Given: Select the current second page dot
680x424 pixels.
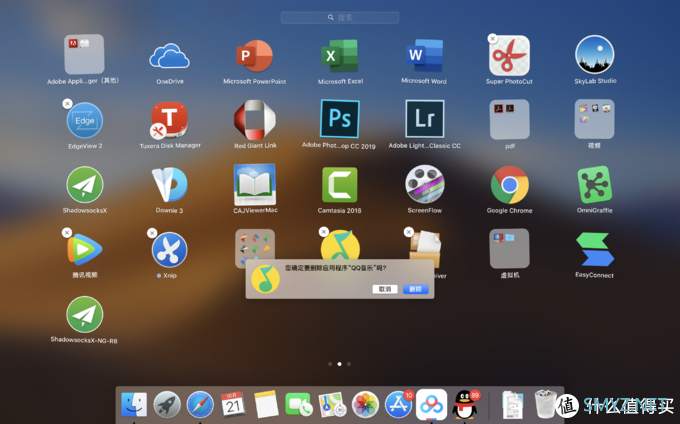Looking at the screenshot, I should [340, 364].
